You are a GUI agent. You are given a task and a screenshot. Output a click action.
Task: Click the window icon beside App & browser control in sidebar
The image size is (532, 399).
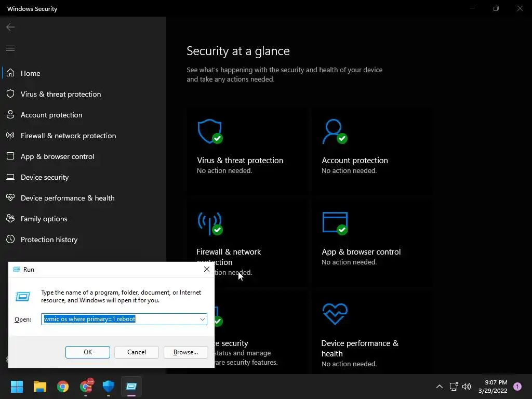(10, 156)
